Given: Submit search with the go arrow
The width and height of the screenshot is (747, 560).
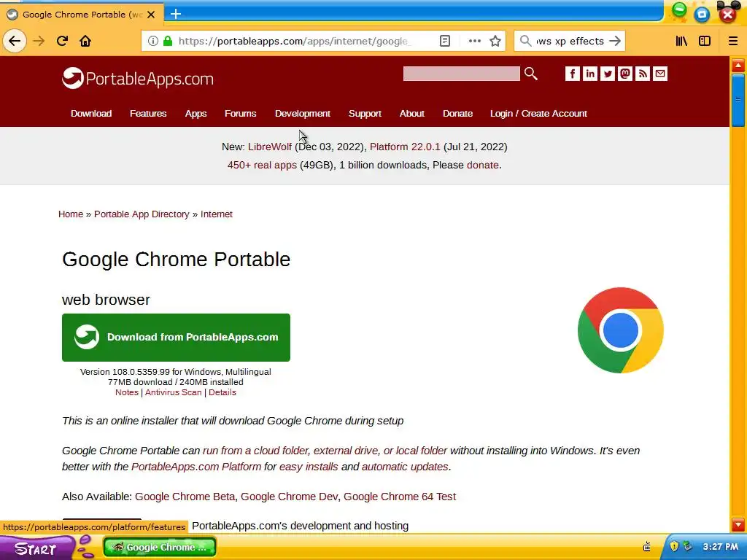Looking at the screenshot, I should tap(615, 41).
